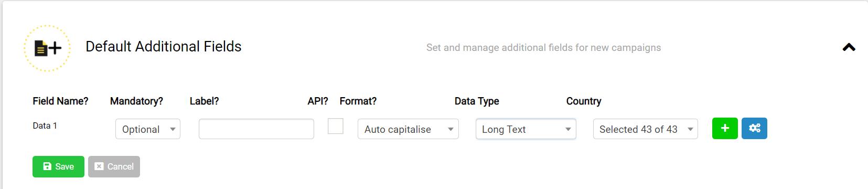The height and width of the screenshot is (189, 868).
Task: Open the Mandatory dropdown showing Optional
Action: point(148,129)
